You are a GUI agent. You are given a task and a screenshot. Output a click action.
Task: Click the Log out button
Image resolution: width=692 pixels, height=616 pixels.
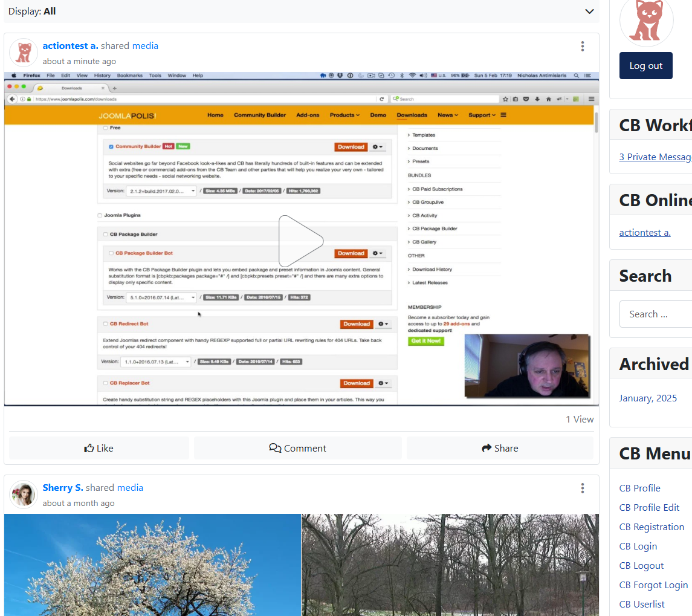tap(645, 66)
